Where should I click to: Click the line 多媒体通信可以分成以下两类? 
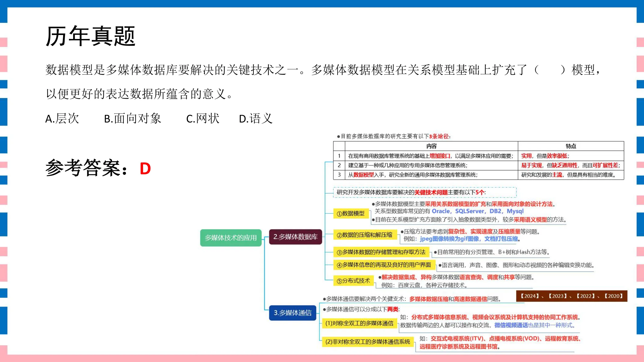coord(362,310)
